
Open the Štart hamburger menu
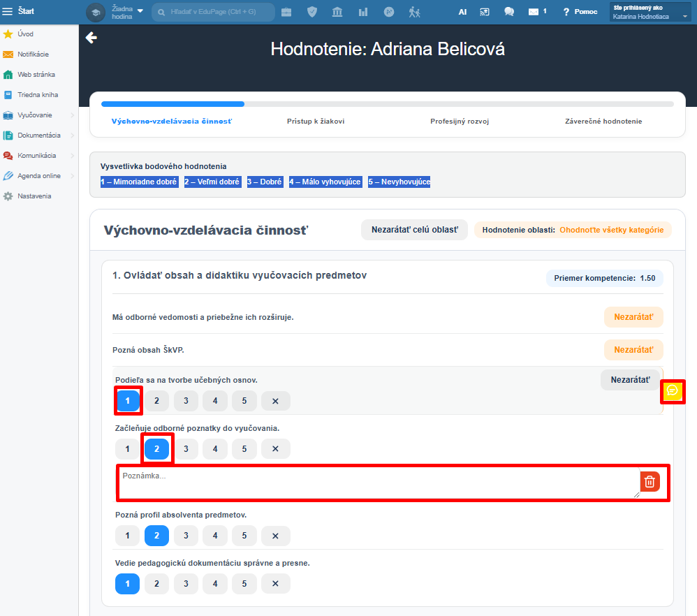coord(7,12)
